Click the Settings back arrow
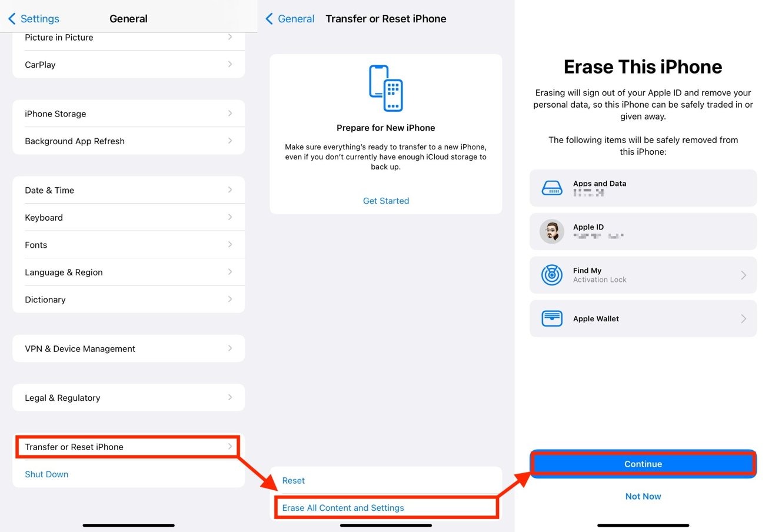This screenshot has height=532, width=772. click(x=12, y=18)
